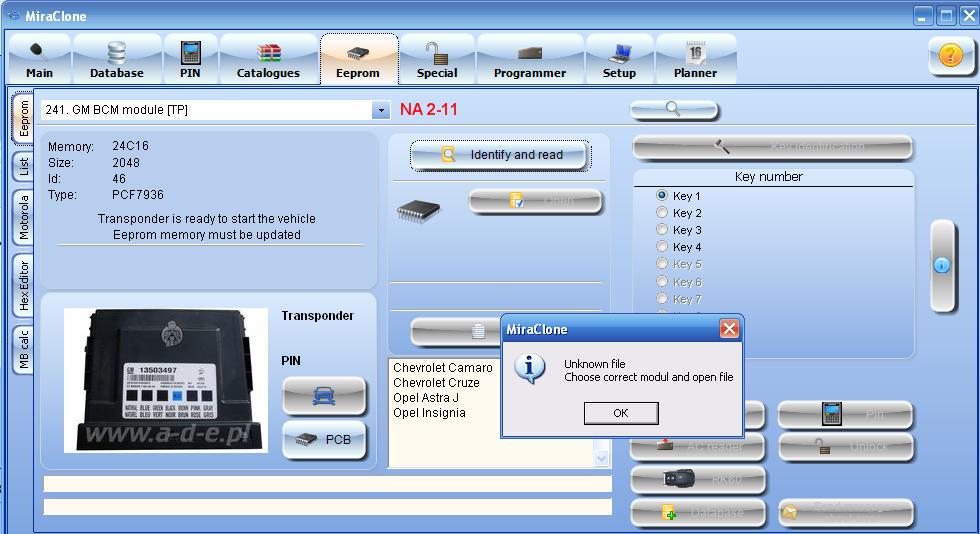Open the Motorola side tab
Screen dimensions: 980x534
click(23, 218)
